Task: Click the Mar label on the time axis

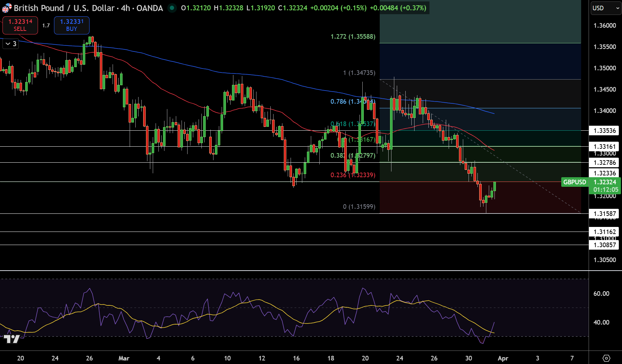Action: click(124, 358)
